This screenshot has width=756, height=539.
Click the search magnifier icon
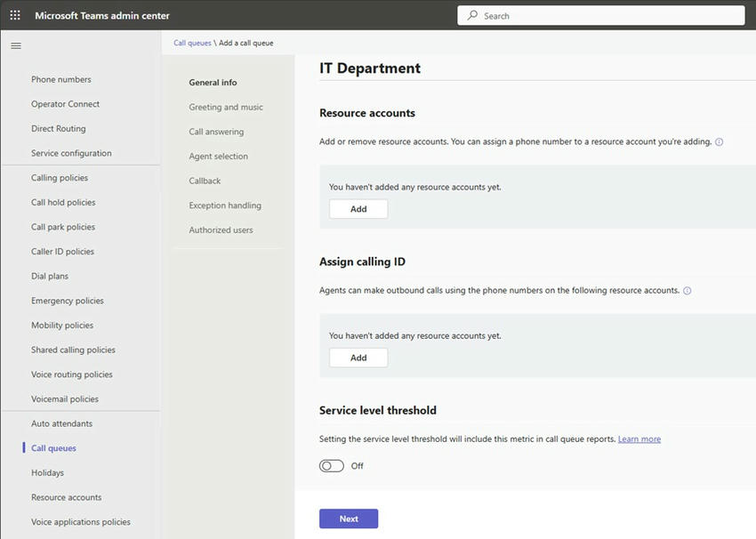coord(472,15)
